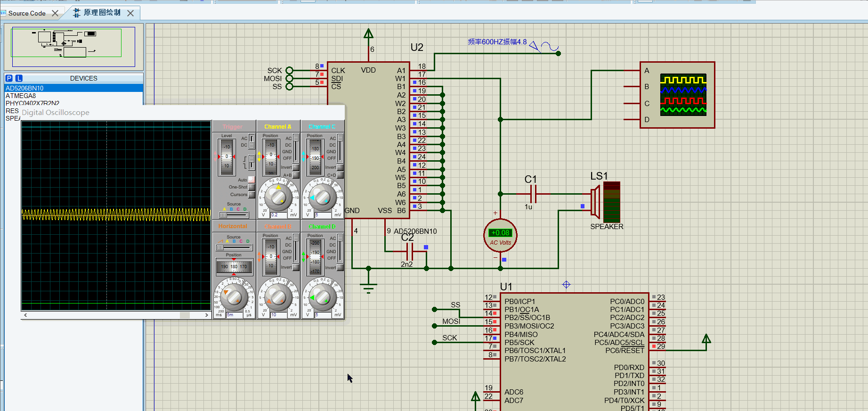
Task: Click the AC voltmeter instrument
Action: tap(500, 235)
